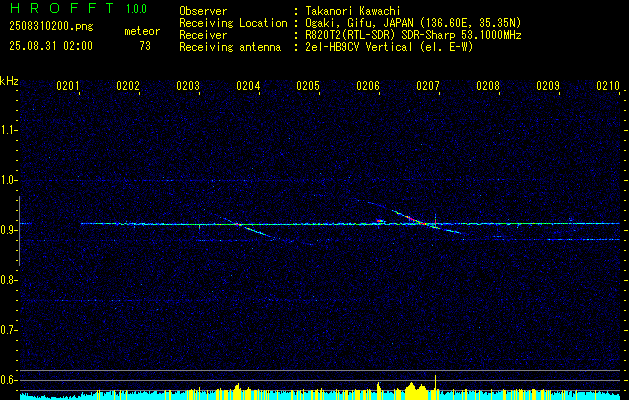Select antenna text 2el-HB9CV Vertical

[x=359, y=47]
